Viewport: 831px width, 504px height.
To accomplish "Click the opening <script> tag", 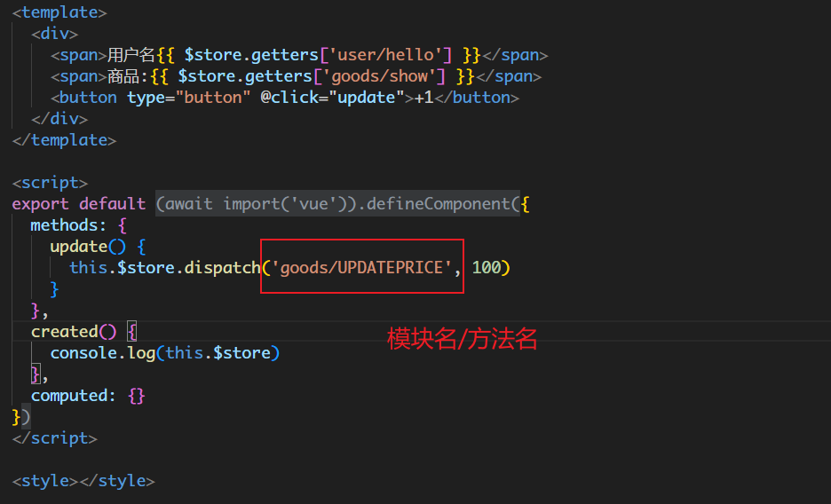I will (50, 182).
